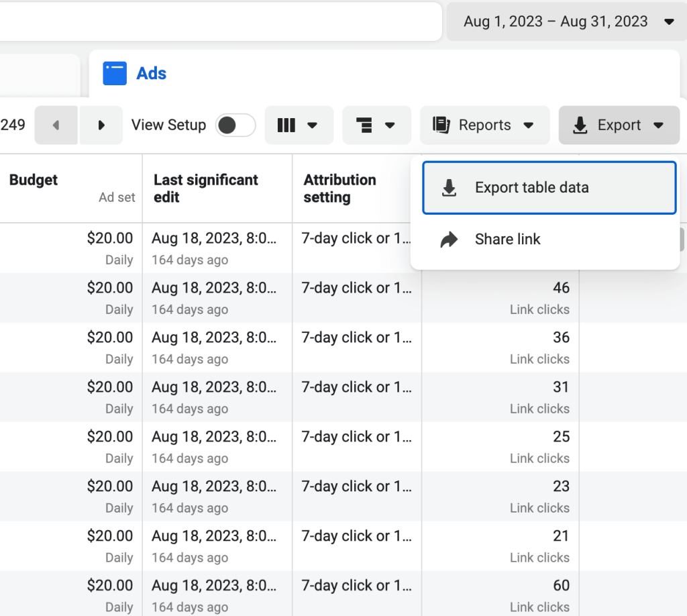The width and height of the screenshot is (687, 616).
Task: Click the columns layout icon
Action: pyautogui.click(x=286, y=125)
